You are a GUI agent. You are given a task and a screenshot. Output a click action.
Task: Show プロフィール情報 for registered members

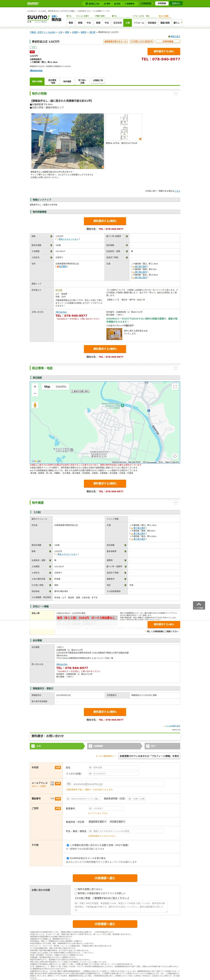[149, 756]
